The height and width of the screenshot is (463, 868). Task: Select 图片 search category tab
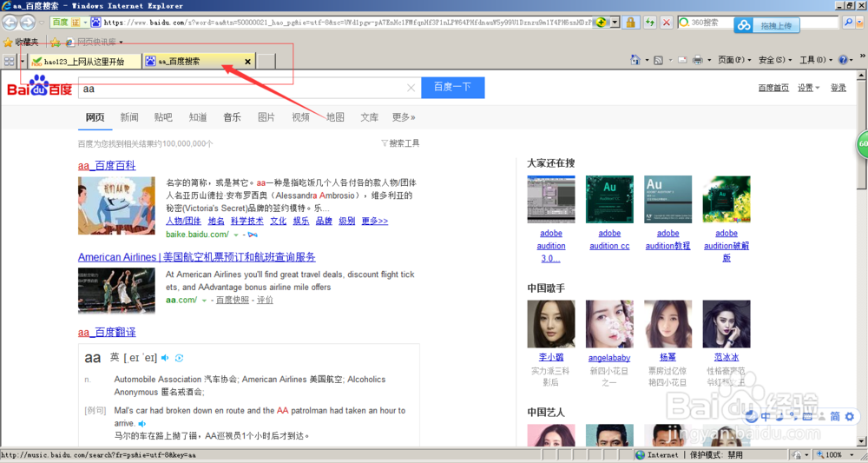click(x=266, y=117)
